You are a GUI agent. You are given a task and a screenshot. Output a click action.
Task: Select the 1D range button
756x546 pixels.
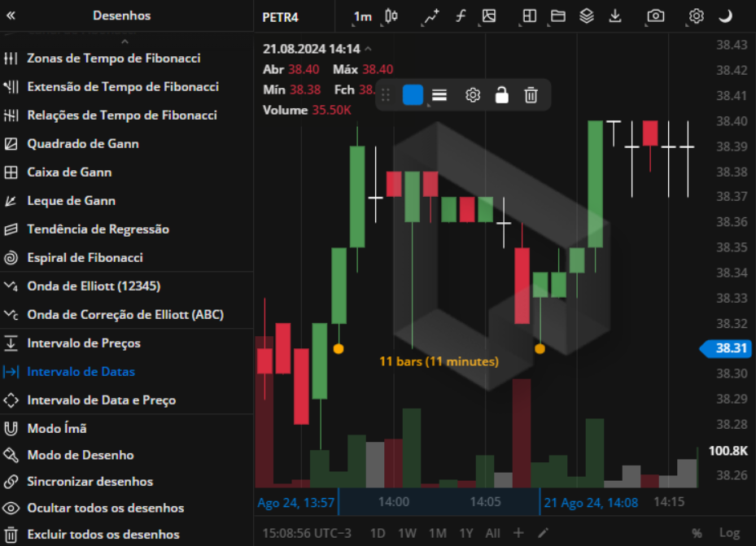pyautogui.click(x=378, y=534)
